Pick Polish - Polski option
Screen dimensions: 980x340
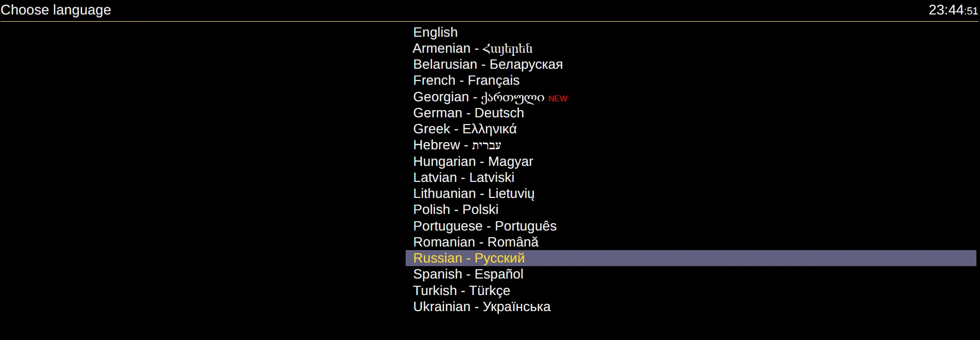[455, 210]
